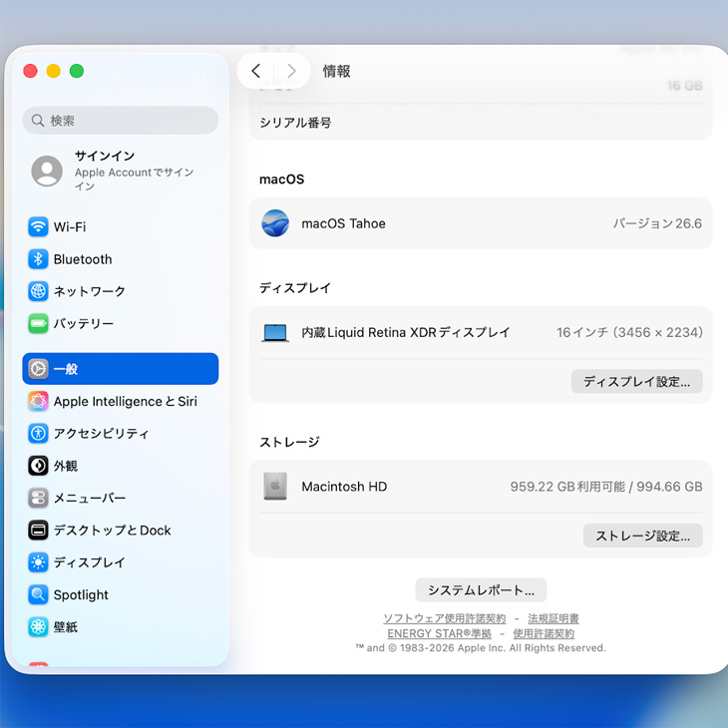Click the magnifier icon in 検索 field
728x728 pixels.
coord(38,121)
